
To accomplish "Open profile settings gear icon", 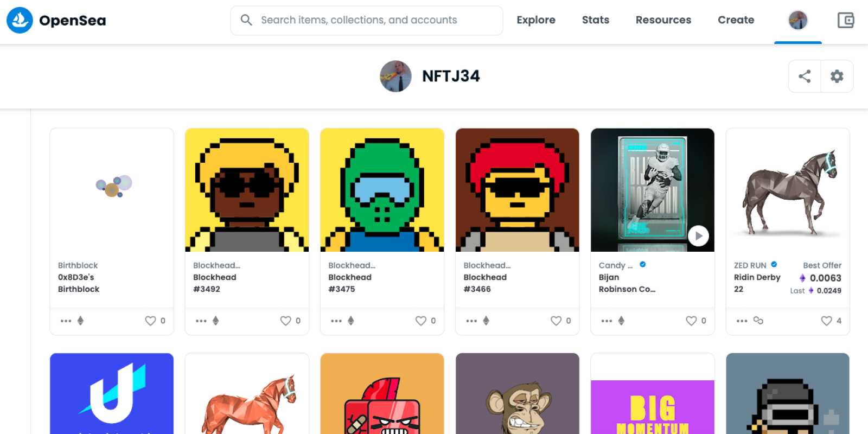I will (x=837, y=76).
